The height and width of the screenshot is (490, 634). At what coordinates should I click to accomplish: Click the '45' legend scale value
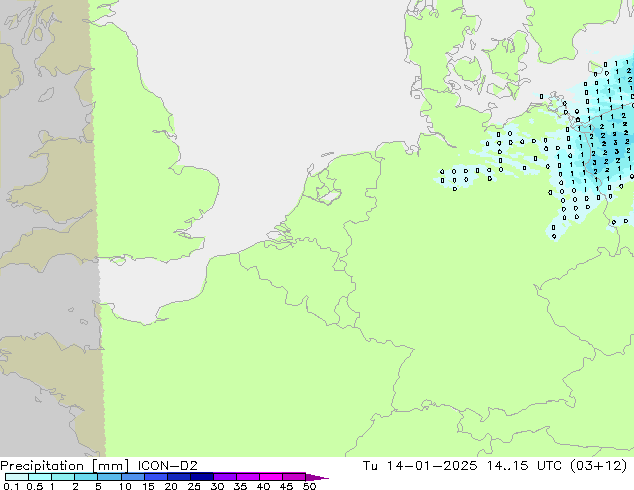pyautogui.click(x=286, y=486)
